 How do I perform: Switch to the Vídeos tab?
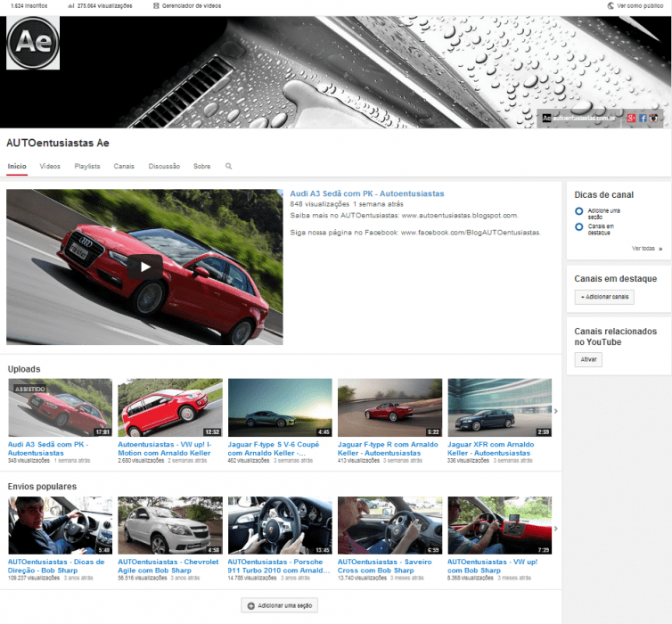coord(50,166)
